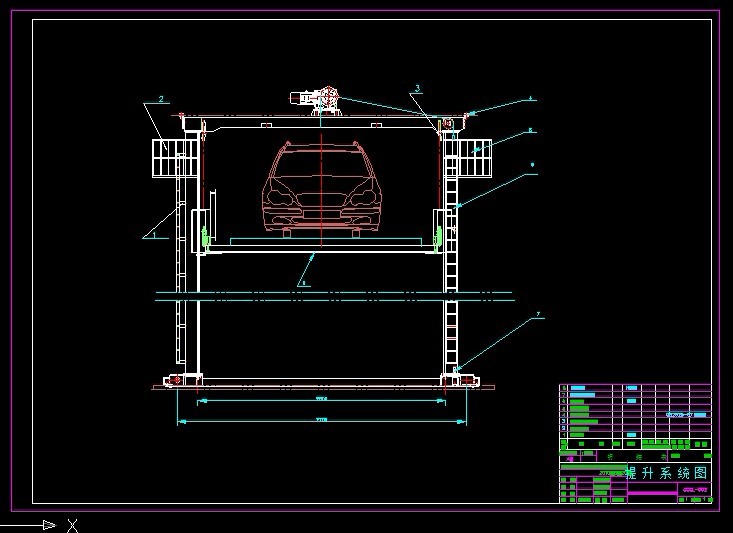Select the hoist motor on top beam
Screen dimensions: 733x533
coord(316,100)
